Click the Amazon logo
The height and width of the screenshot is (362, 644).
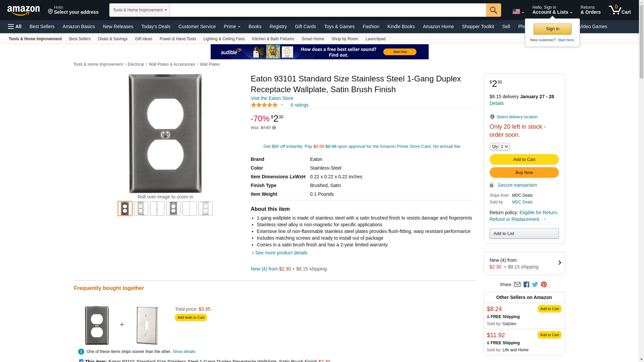23,10
